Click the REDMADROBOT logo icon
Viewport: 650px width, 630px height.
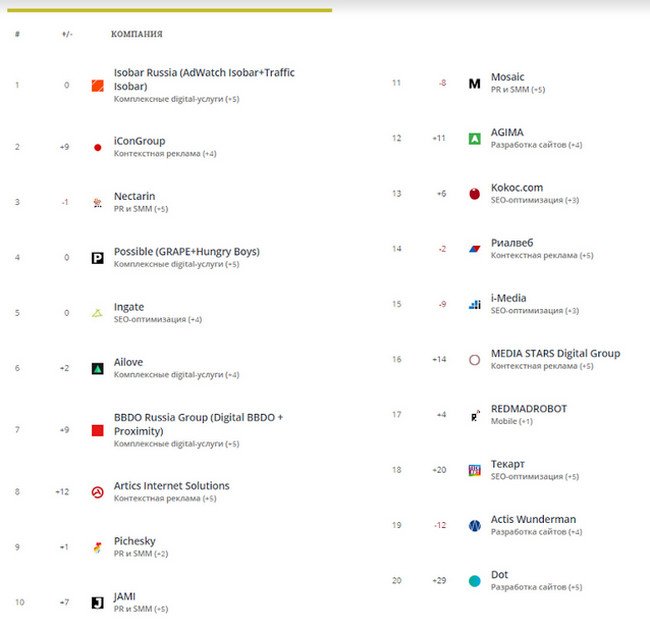(475, 415)
